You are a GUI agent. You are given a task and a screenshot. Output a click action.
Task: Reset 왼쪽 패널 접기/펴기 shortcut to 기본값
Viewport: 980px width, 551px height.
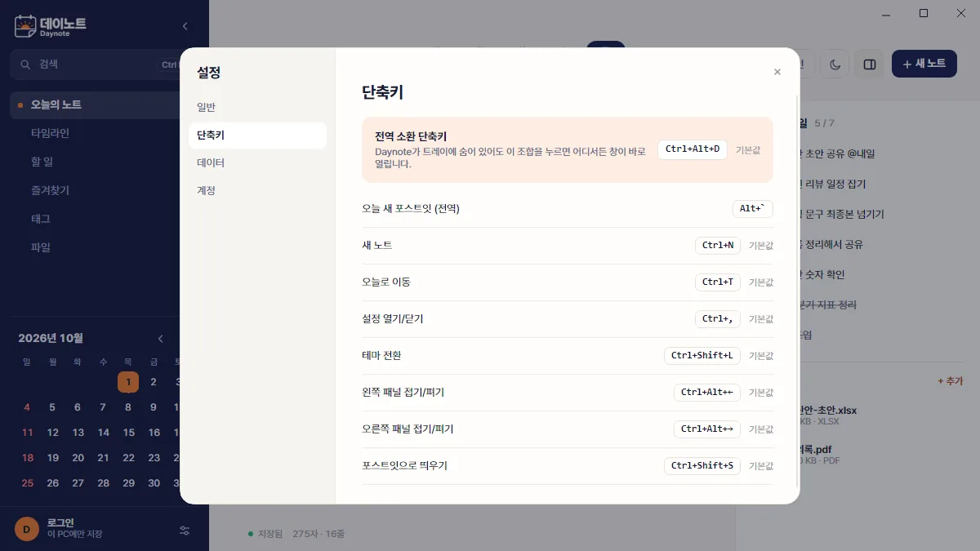point(761,393)
